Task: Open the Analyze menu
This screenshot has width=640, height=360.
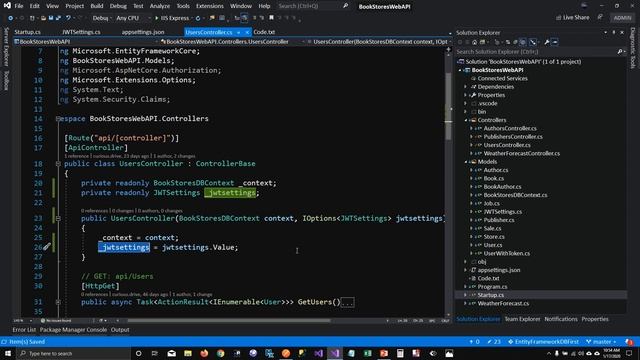Action: click(160, 6)
